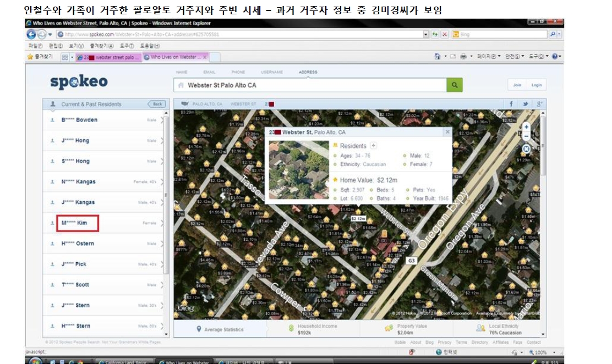612x364 pixels.
Task: Share the page via the Twitter icon
Action: click(526, 104)
